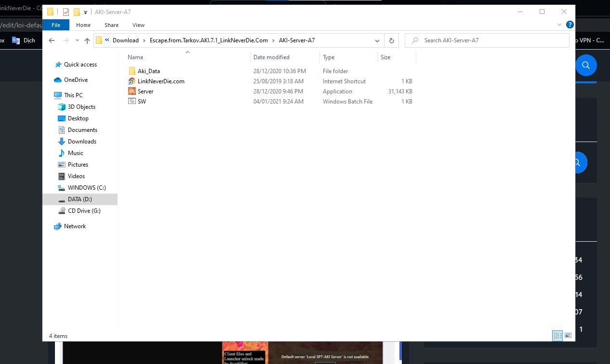610x364 pixels.
Task: Click the date 25/08/2019 3:18 AM
Action: [278, 81]
